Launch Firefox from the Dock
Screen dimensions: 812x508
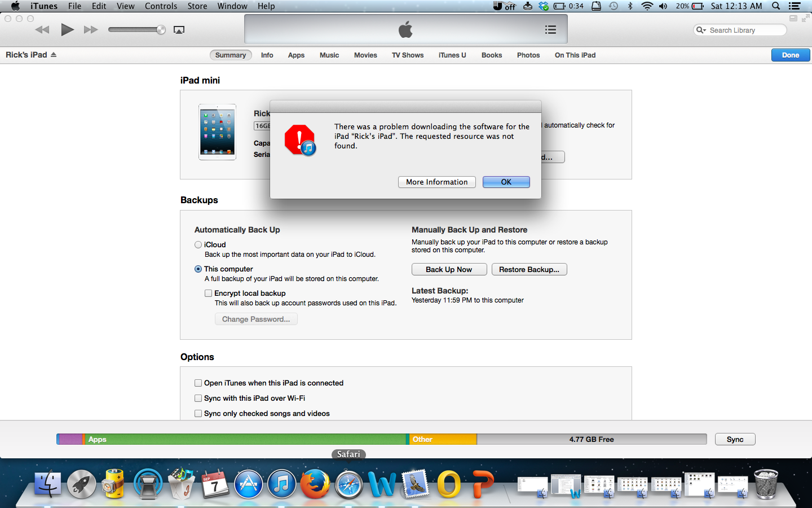(315, 484)
